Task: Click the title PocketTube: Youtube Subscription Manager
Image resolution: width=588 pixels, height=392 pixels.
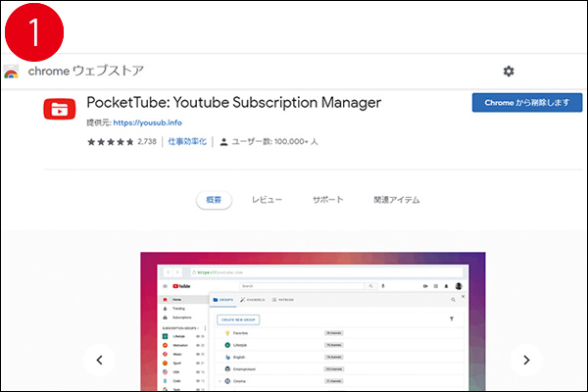Action: 233,103
